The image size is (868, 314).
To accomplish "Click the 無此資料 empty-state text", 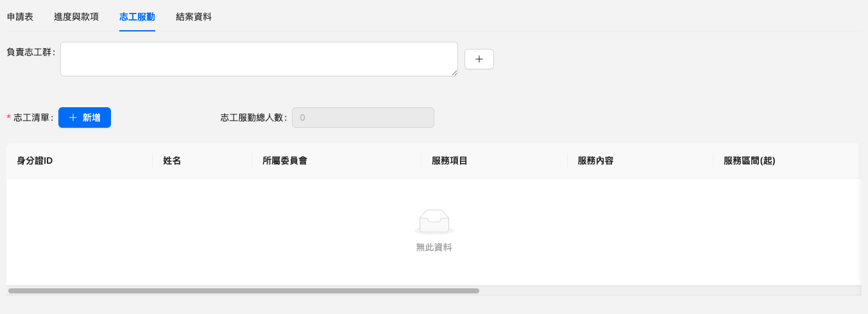I will click(434, 247).
